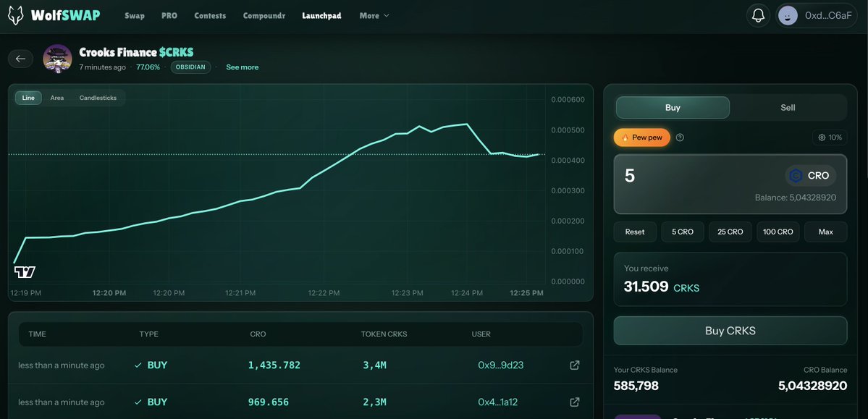Screen dimensions: 868x419
Task: Click the See more link
Action: point(242,67)
